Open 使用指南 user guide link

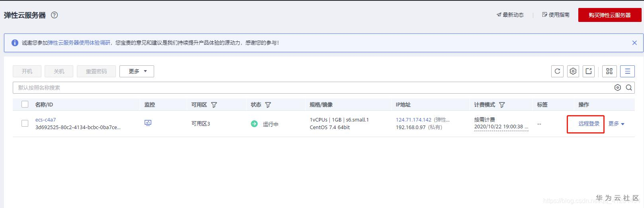click(x=556, y=15)
